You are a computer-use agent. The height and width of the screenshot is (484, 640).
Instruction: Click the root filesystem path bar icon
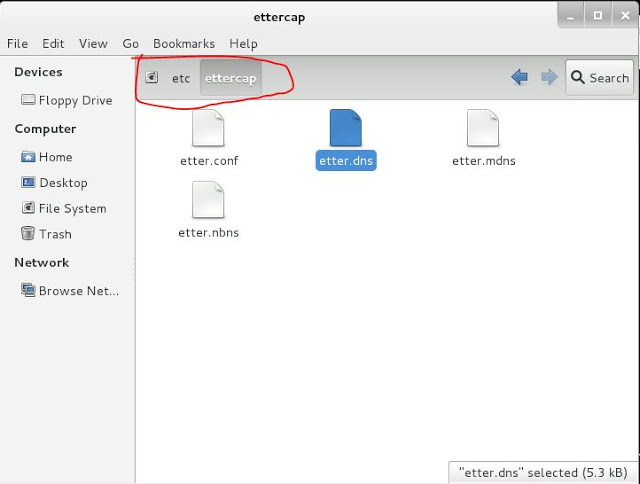[x=152, y=77]
